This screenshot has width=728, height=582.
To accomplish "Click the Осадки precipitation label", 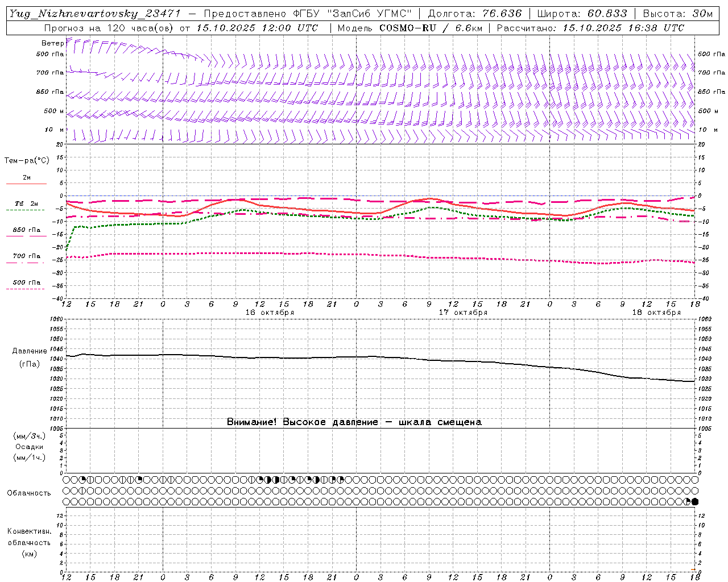I will coord(29,447).
